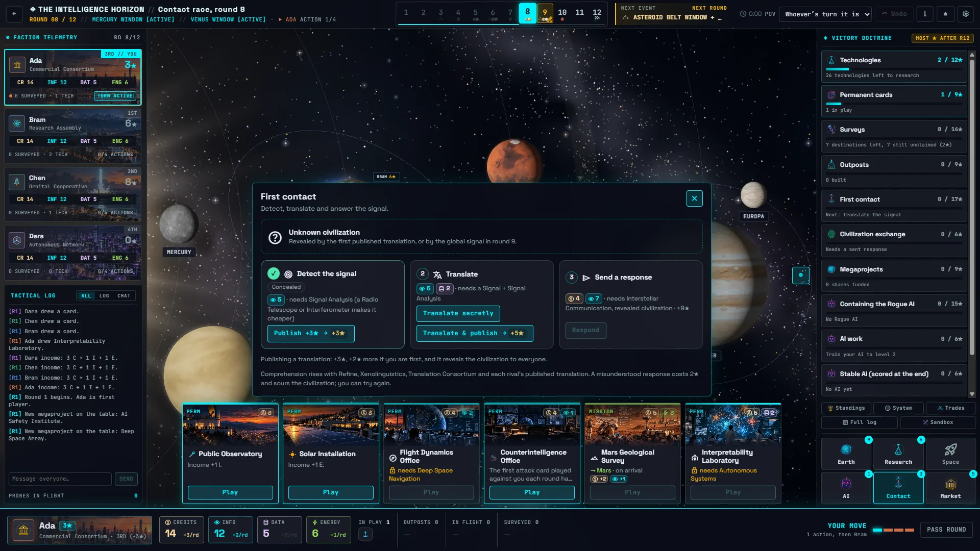The width and height of the screenshot is (980, 551).
Task: Switch tactical log to ALL filter
Action: [x=86, y=296]
